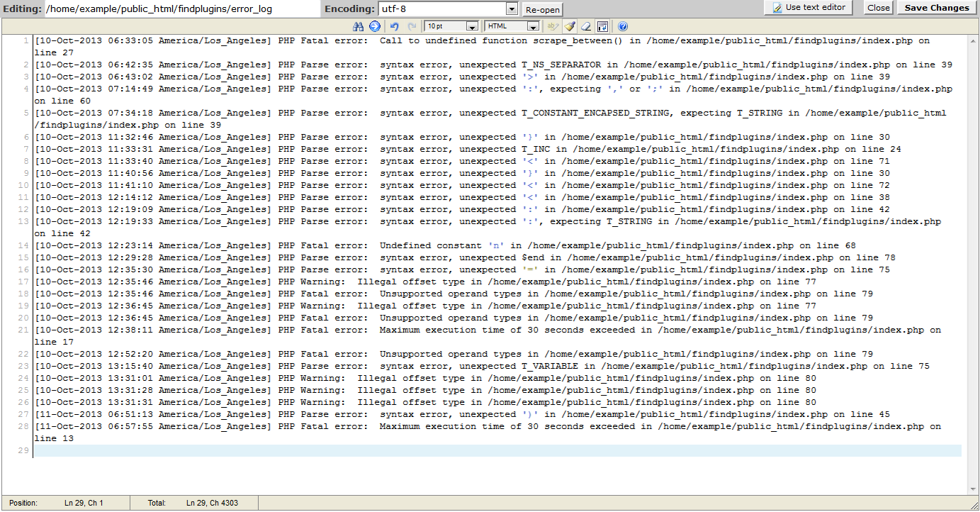Click the scrollbar up arrow
Screen dimensions: 980x512
click(x=972, y=40)
